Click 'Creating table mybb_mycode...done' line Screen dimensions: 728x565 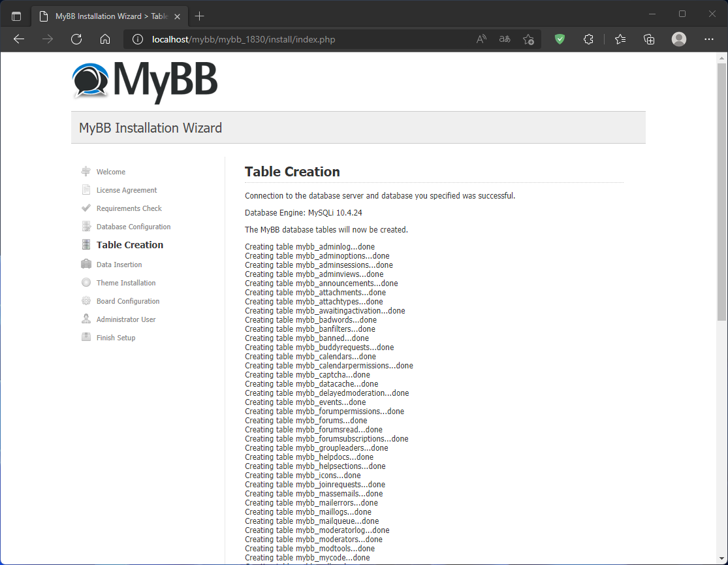(308, 558)
